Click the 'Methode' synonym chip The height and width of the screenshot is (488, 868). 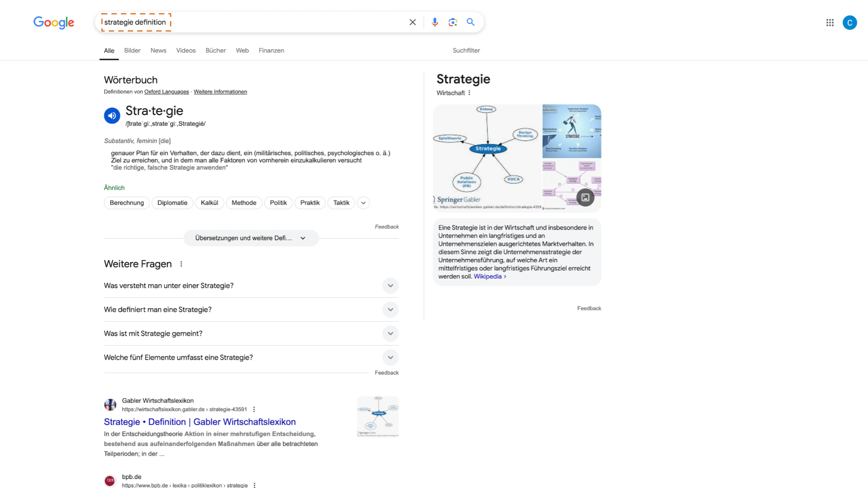(244, 203)
